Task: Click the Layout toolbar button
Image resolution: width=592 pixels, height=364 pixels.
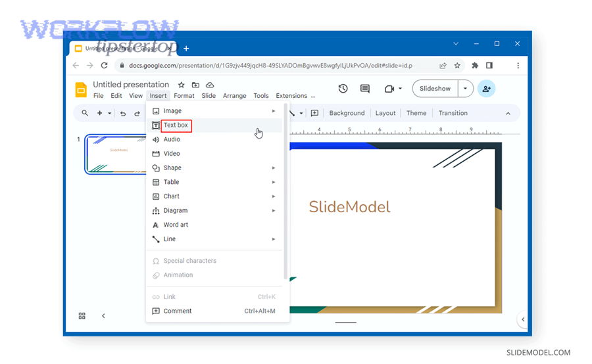Action: [385, 113]
